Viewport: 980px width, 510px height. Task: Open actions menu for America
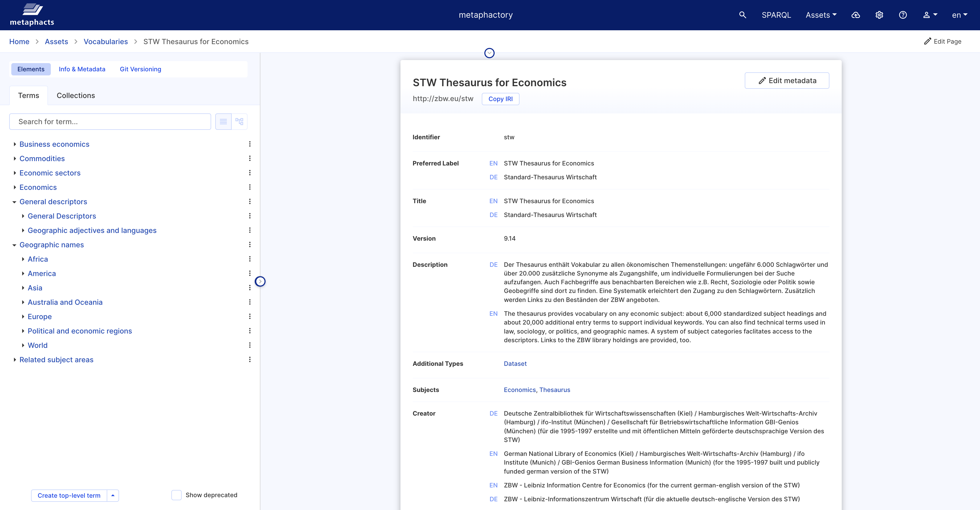250,273
